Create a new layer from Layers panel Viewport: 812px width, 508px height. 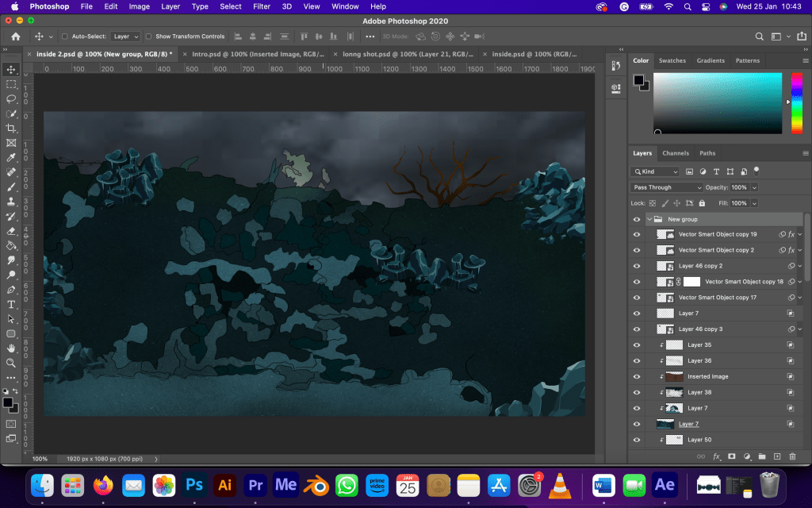[777, 456]
